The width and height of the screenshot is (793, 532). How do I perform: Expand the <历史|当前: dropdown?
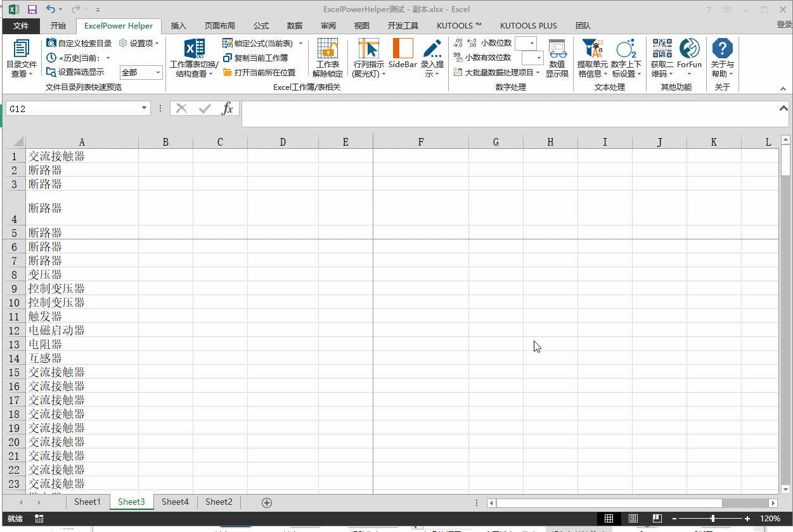[108, 58]
